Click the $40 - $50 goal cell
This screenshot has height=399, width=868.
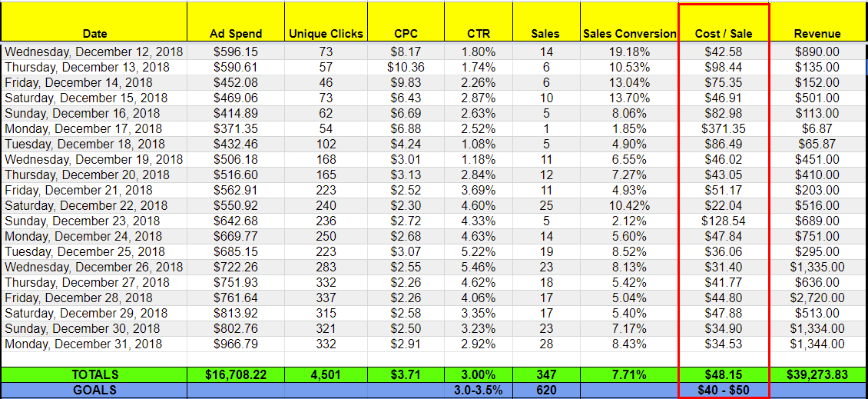click(724, 390)
